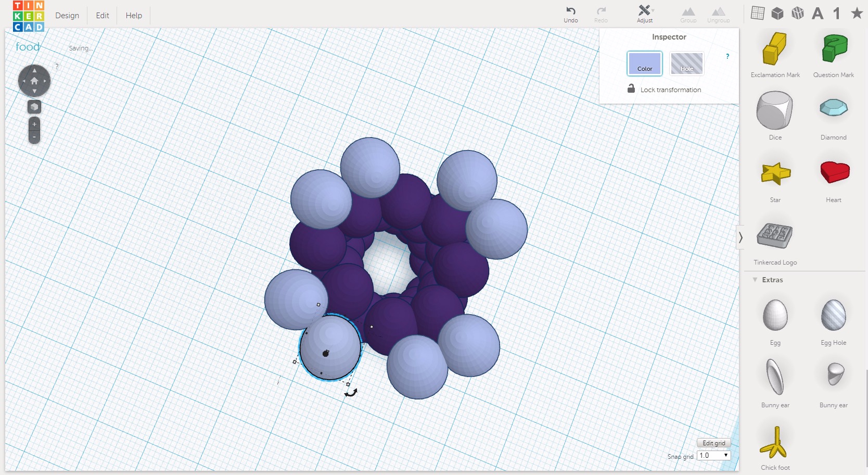
Task: Click the fit view cube button
Action: [x=34, y=107]
